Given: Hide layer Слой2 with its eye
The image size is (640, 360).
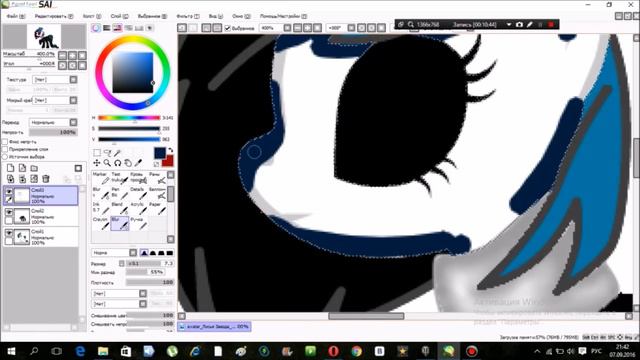Looking at the screenshot, I should [9, 212].
